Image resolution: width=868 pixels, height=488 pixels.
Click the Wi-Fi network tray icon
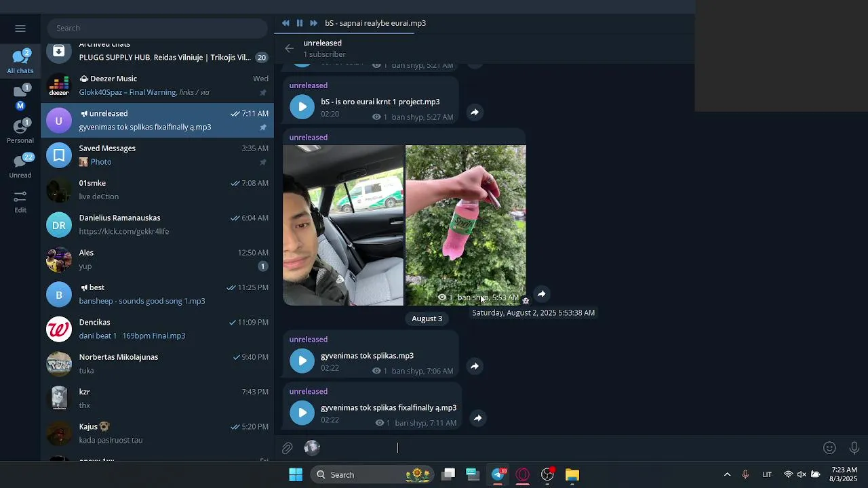pos(788,474)
